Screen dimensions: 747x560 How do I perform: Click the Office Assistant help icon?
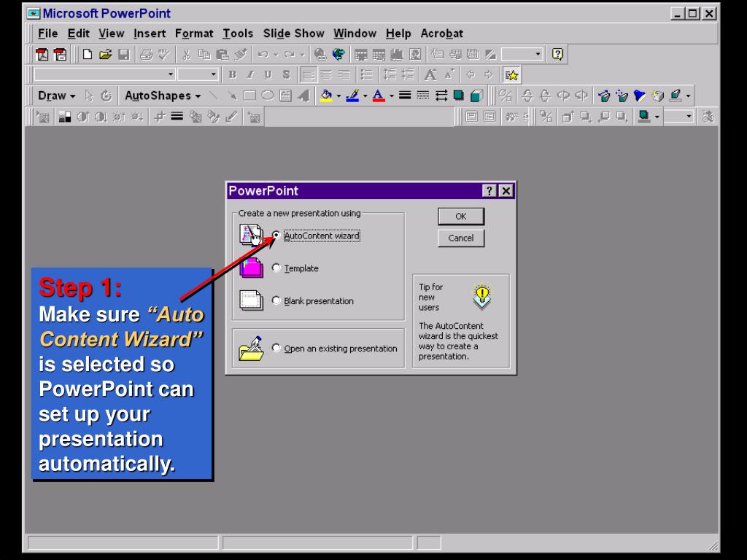(557, 54)
